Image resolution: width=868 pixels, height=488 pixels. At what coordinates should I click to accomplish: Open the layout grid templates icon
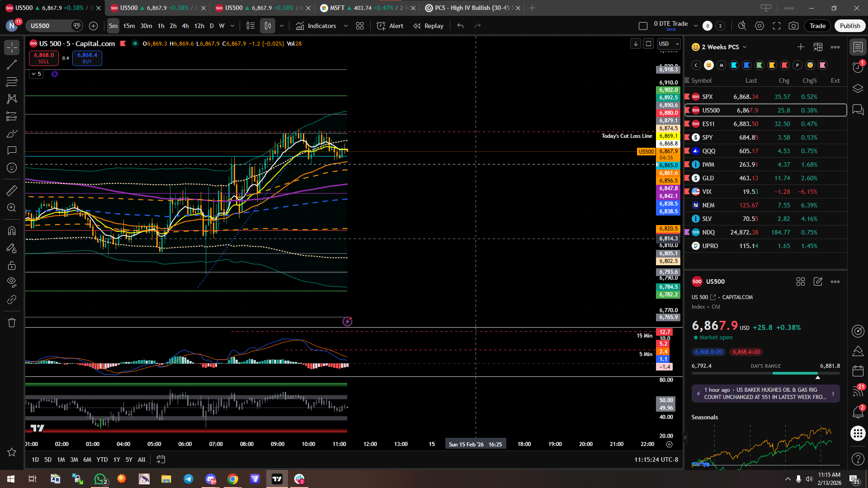click(x=360, y=26)
